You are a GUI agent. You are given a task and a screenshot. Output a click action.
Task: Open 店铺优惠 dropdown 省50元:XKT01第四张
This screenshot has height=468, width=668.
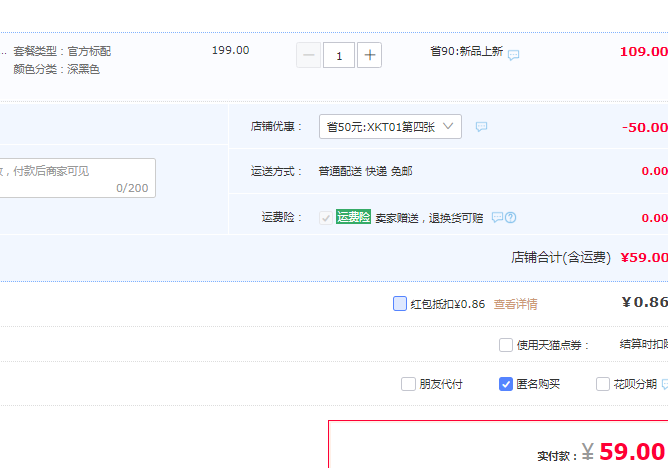coord(390,126)
